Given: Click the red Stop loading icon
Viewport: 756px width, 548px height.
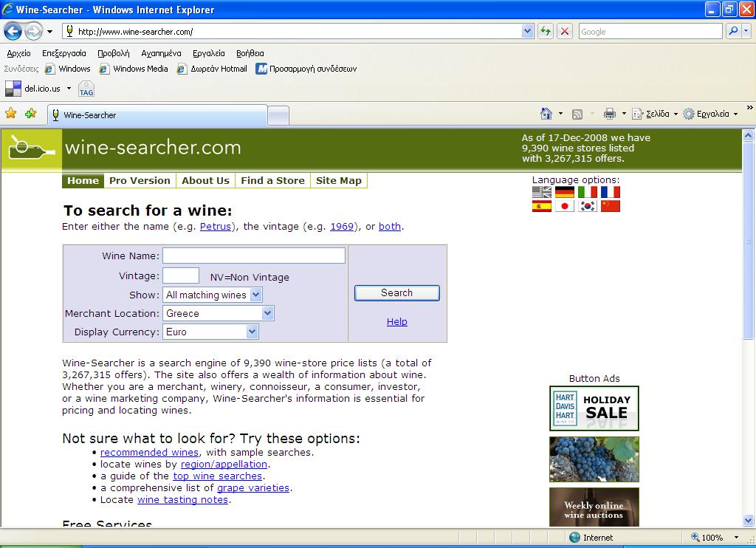Looking at the screenshot, I should click(564, 31).
